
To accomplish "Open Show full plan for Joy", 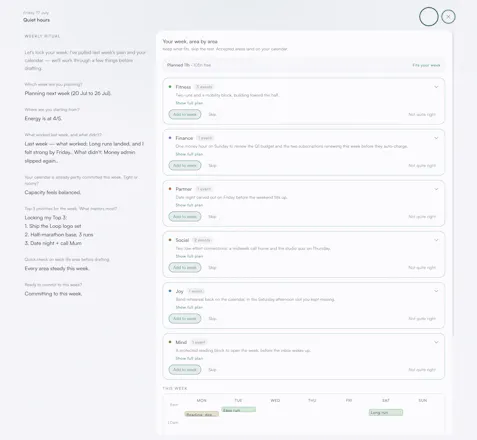I will pyautogui.click(x=189, y=307).
